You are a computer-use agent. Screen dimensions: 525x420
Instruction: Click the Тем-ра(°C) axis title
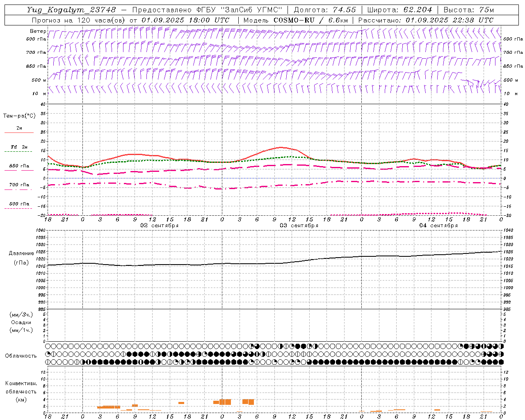pyautogui.click(x=19, y=116)
